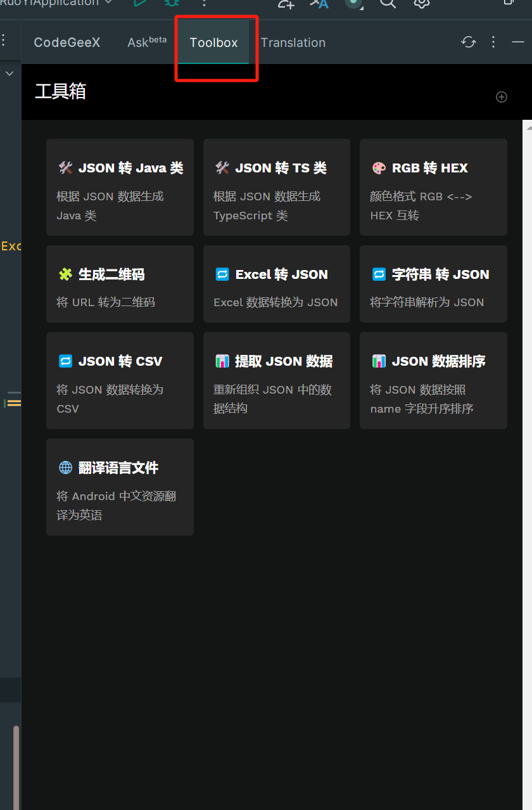532x810 pixels.
Task: Click the refresh icon in panel header
Action: [x=469, y=42]
